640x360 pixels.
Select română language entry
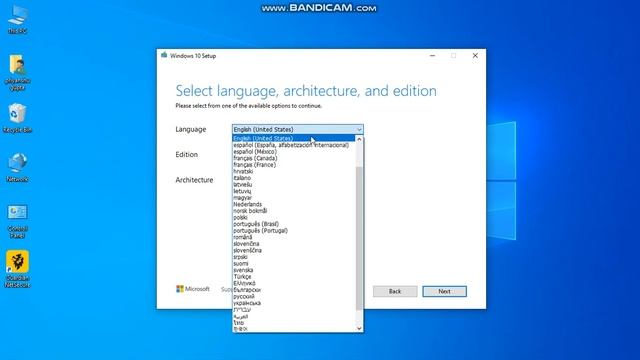coord(294,237)
